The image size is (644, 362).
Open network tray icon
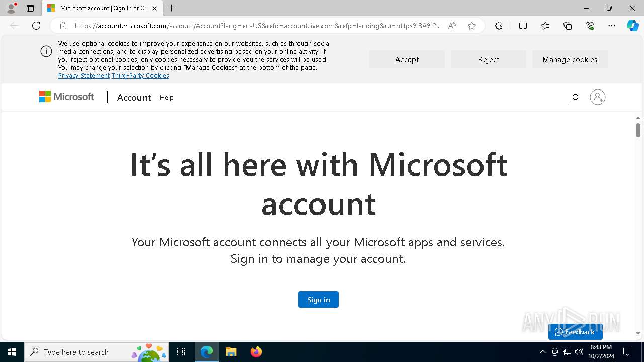567,352
